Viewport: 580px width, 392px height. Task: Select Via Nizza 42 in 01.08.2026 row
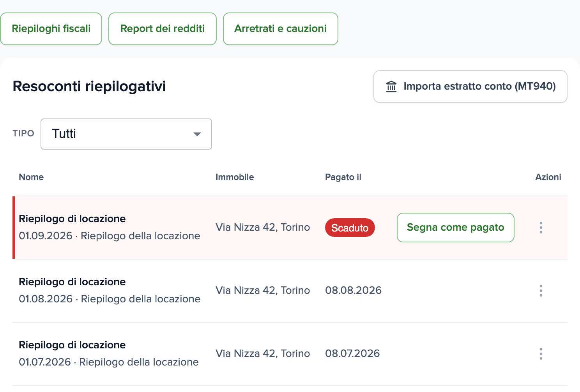263,290
